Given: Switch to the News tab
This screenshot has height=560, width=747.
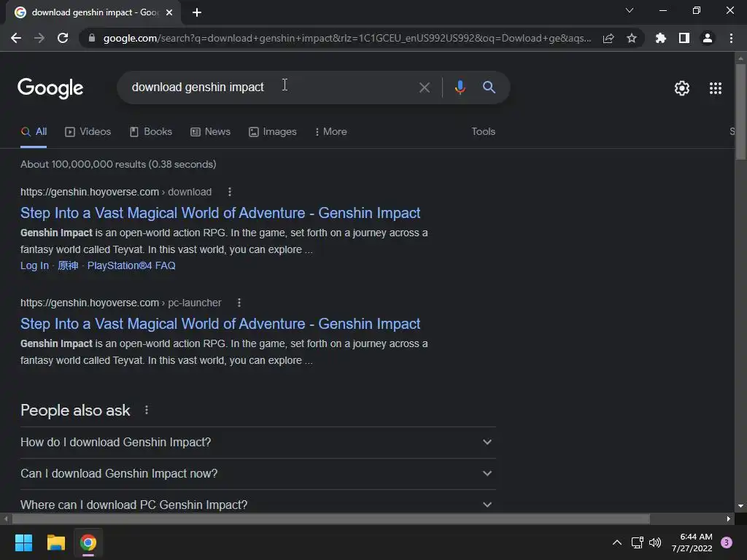Looking at the screenshot, I should (x=210, y=132).
